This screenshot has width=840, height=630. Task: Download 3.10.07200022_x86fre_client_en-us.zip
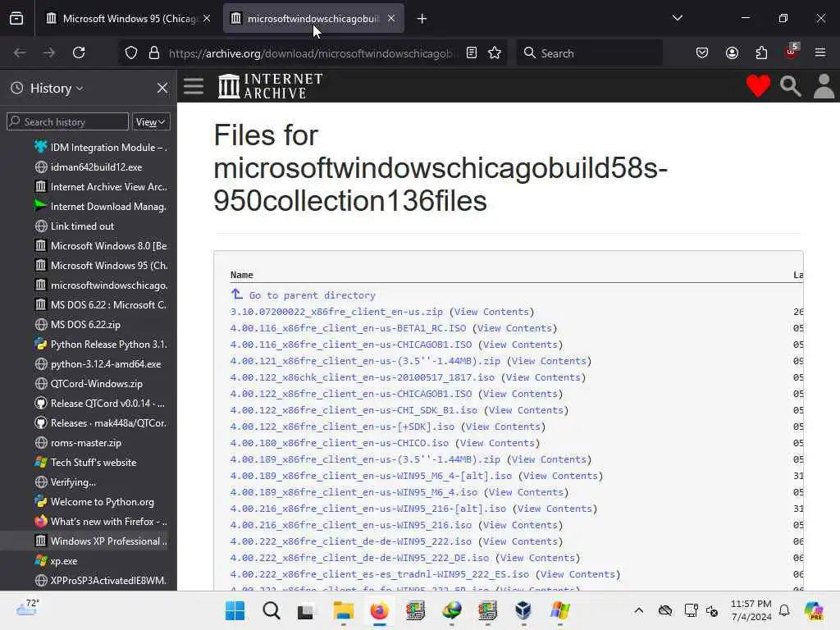336,312
